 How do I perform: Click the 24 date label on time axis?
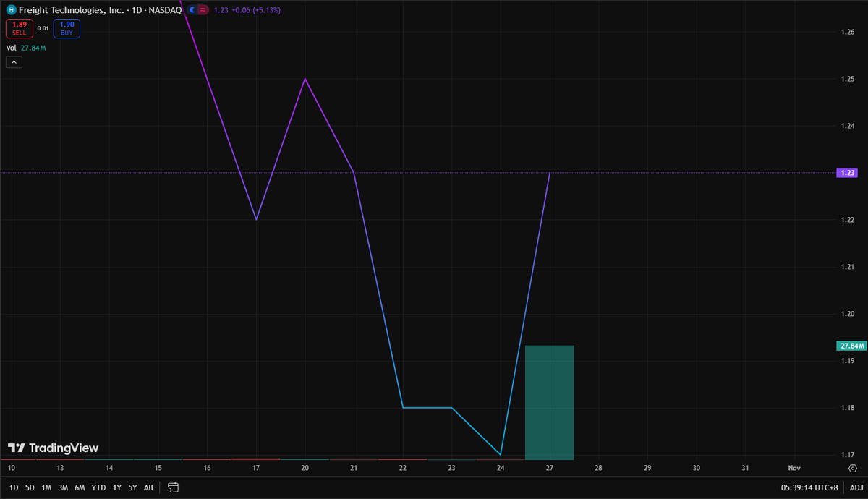[x=501, y=469]
